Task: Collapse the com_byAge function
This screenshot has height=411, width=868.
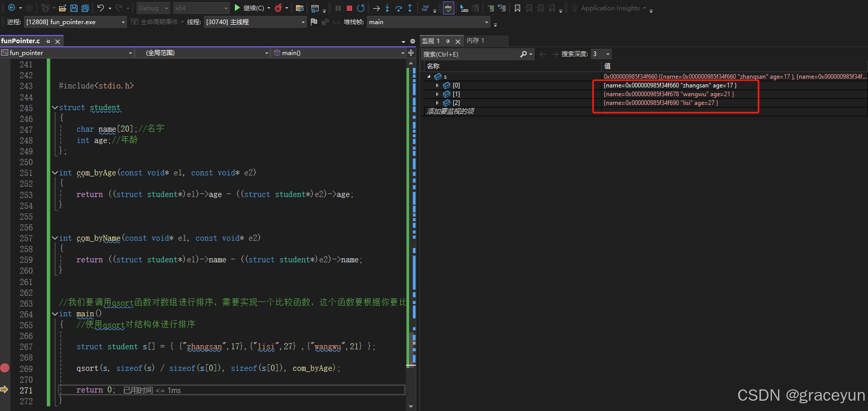Action: [x=55, y=173]
